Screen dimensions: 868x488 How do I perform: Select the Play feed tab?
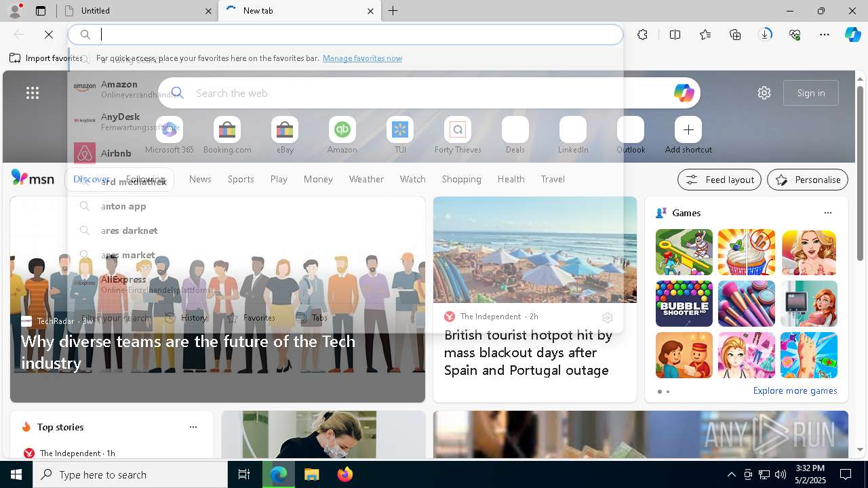(279, 179)
